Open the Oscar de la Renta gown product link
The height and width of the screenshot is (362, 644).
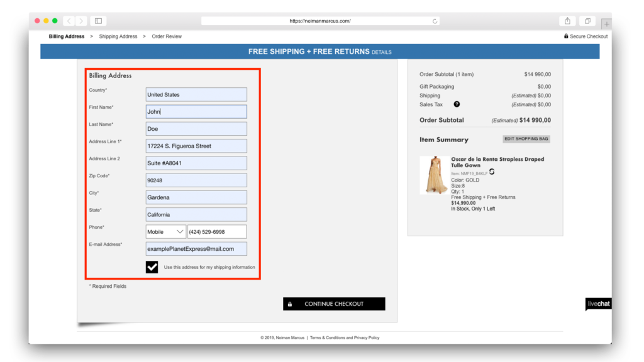tap(497, 162)
